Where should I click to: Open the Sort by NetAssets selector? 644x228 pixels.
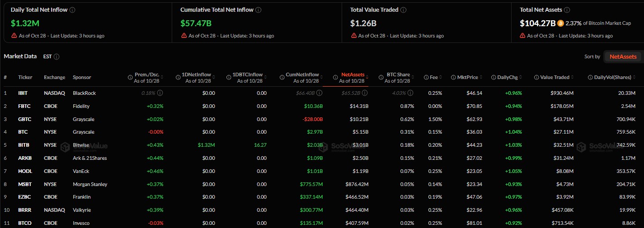pyautogui.click(x=623, y=57)
